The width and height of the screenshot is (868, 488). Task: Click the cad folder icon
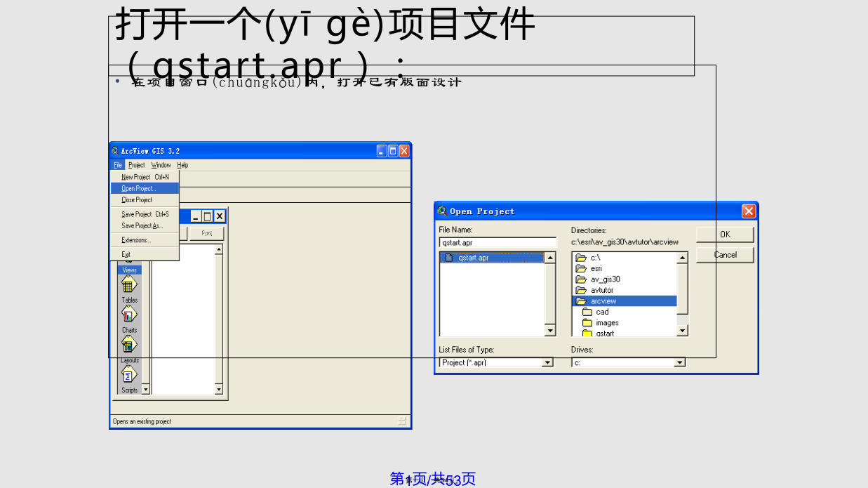click(587, 312)
